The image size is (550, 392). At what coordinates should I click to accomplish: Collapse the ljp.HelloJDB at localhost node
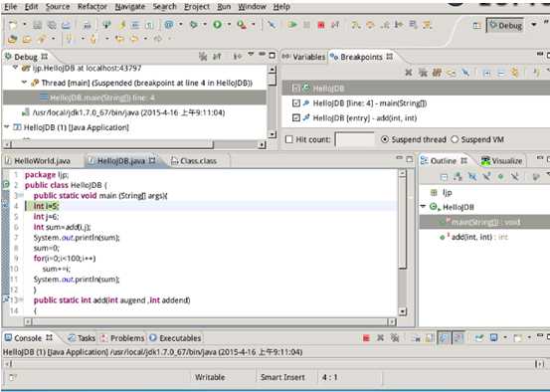[15, 67]
